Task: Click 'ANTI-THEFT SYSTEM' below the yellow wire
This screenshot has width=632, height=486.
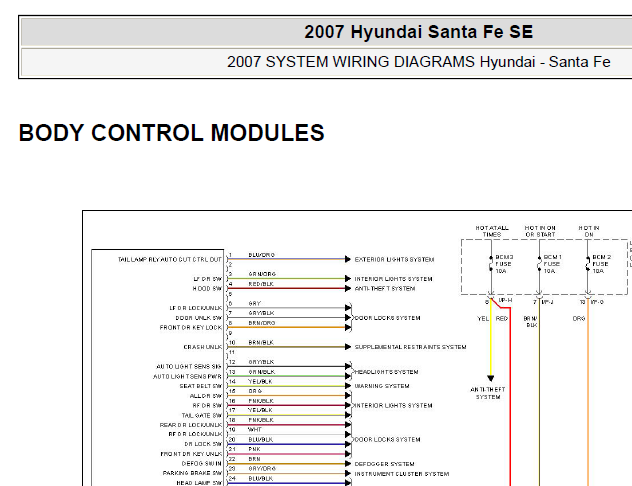Action: coord(488,393)
